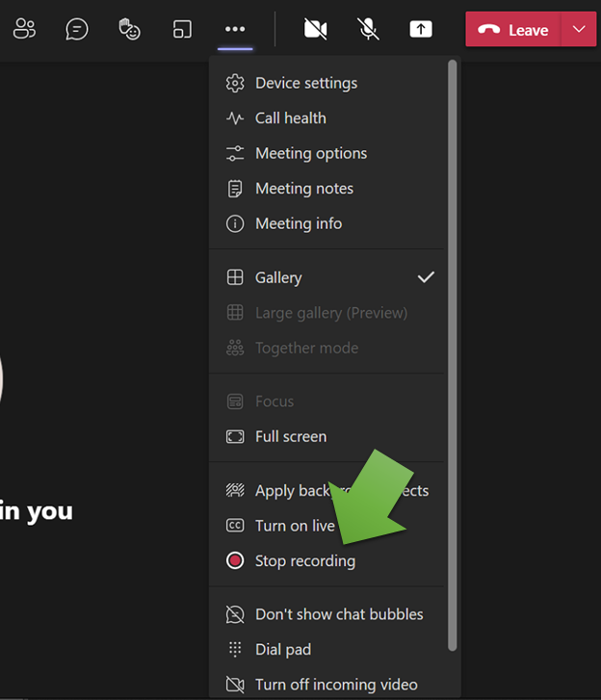Click the crossed-out chat bubble icon
This screenshot has width=601, height=700.
coord(235,614)
